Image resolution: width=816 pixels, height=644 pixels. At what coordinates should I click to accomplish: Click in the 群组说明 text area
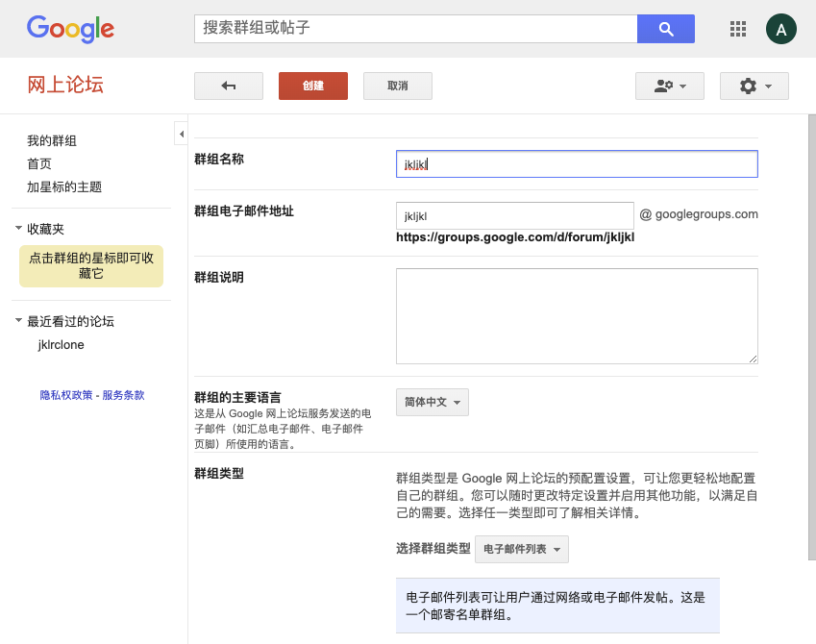click(577, 315)
